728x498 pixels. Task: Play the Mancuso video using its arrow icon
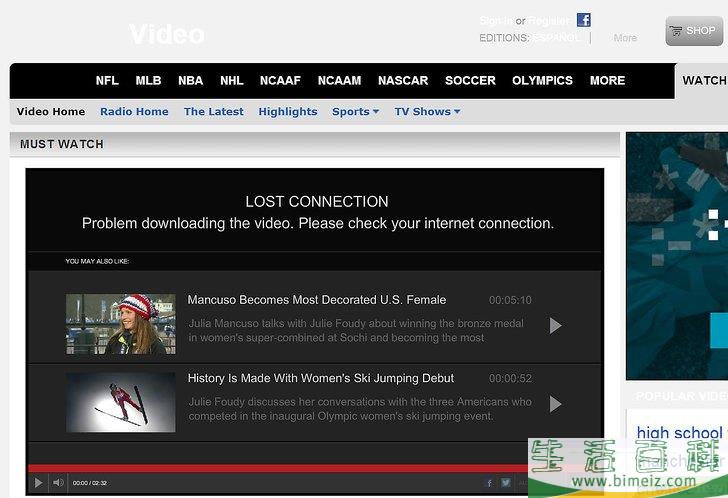coord(556,325)
